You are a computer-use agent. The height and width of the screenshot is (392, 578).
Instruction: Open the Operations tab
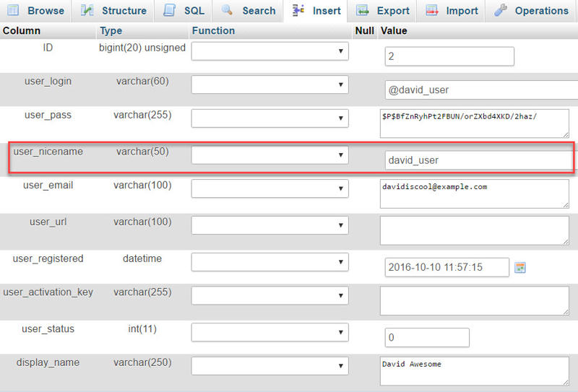coord(532,11)
